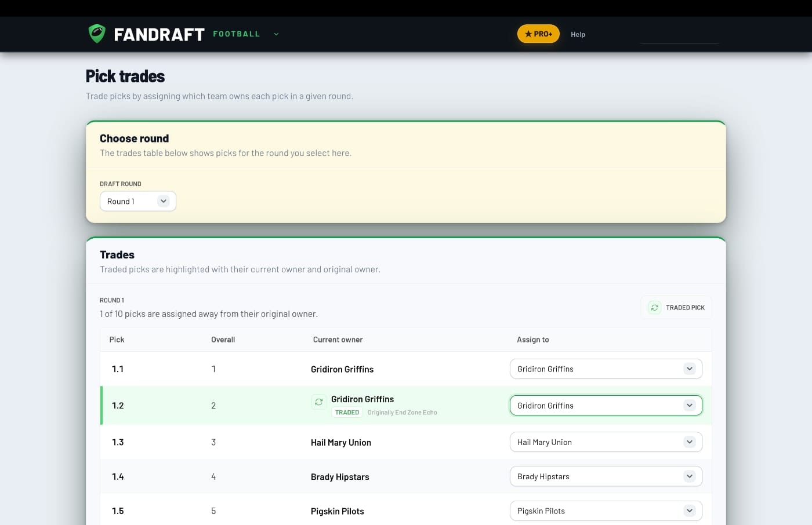Image resolution: width=812 pixels, height=525 pixels.
Task: Open the Draft Round dropdown showing Round 1
Action: [x=138, y=201]
